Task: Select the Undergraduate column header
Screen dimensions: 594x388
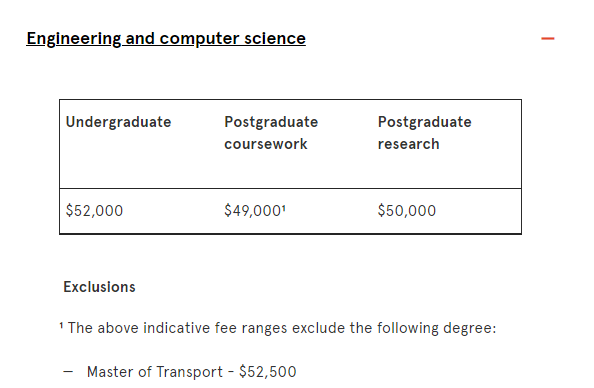Action: click(x=119, y=122)
